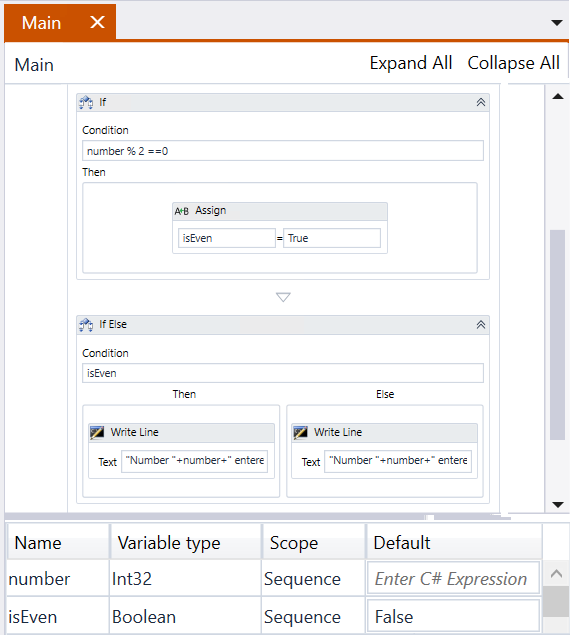Edit the number % 2 ==0 condition field
The height and width of the screenshot is (635, 570).
point(283,151)
